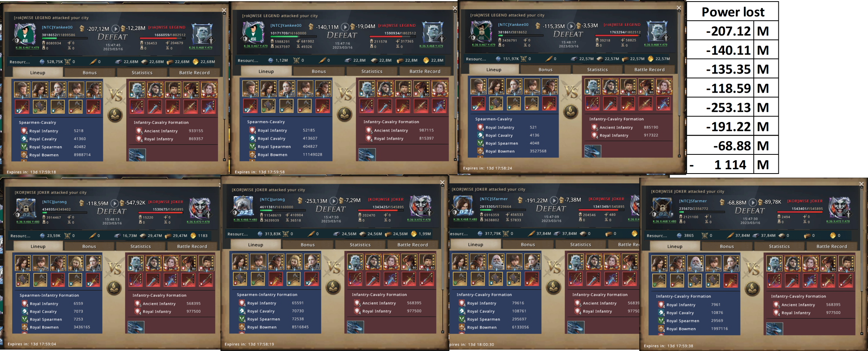Play the battle replay in the -68,88M report
Image resolution: width=868 pixels, height=351 pixels.
(753, 202)
